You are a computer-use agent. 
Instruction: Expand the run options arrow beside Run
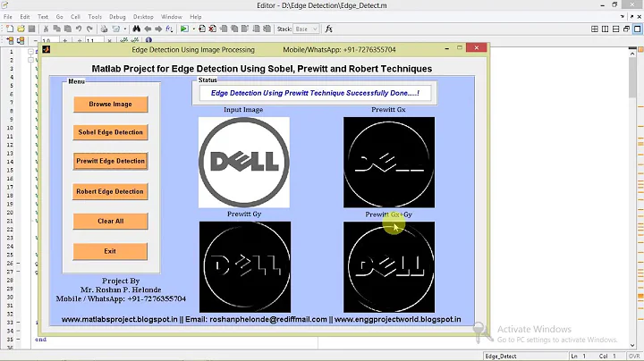[193, 29]
